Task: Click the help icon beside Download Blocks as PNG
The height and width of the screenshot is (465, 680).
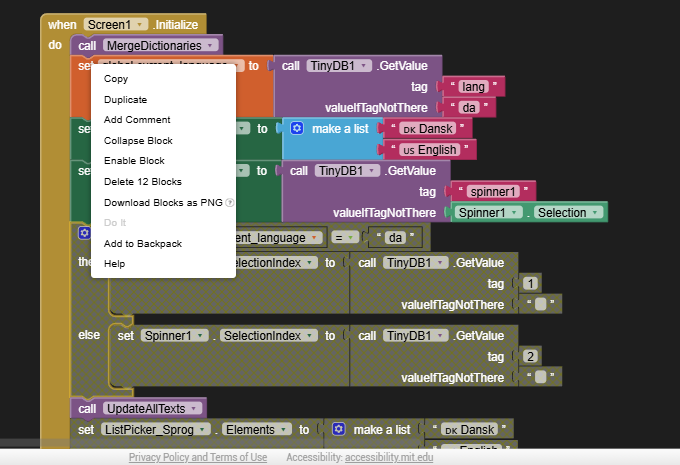Action: pos(230,202)
